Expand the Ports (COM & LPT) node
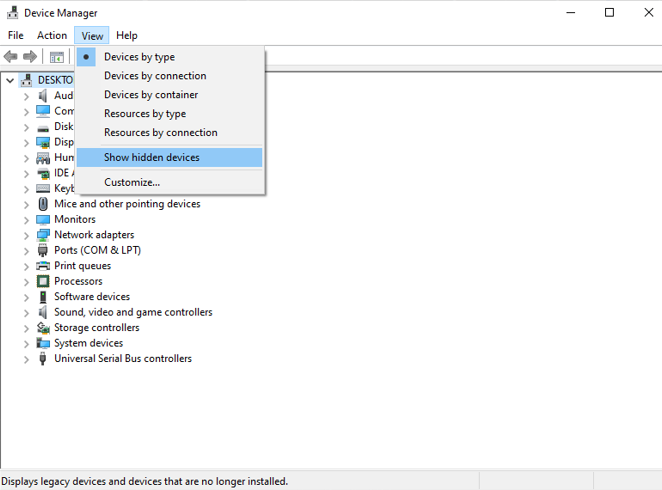Screen dimensions: 662x490 [x=27, y=252]
